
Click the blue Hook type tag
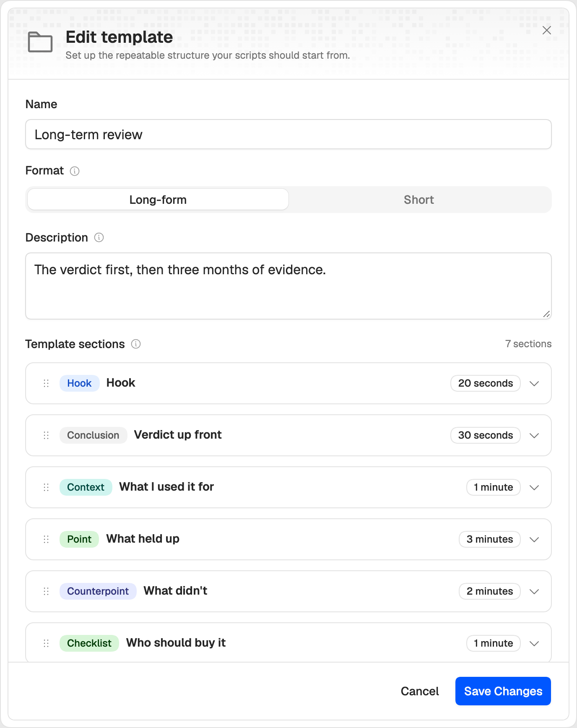pos(79,383)
